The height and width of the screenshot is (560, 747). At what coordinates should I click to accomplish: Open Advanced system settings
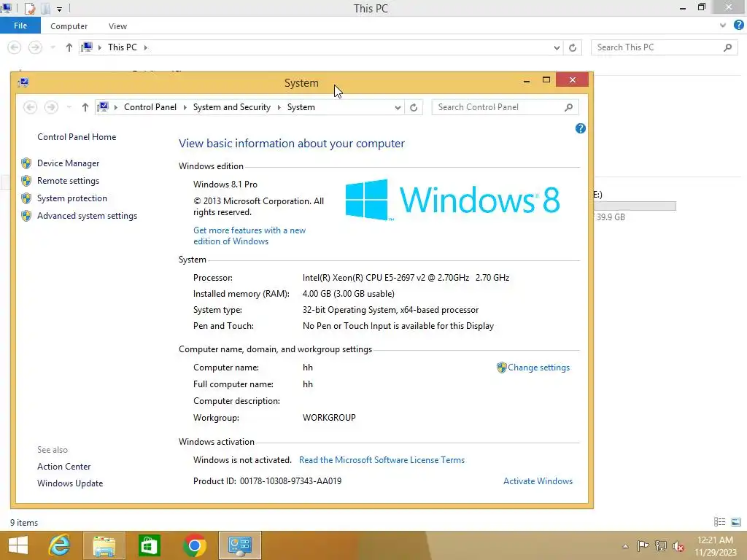[88, 216]
